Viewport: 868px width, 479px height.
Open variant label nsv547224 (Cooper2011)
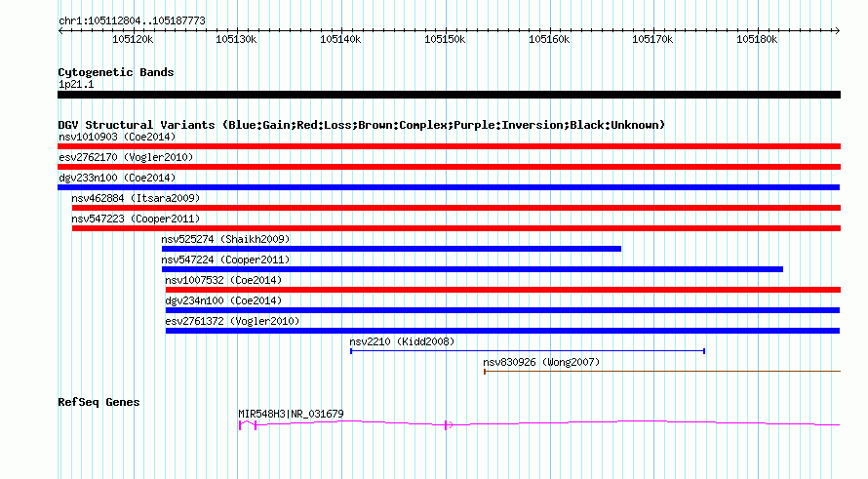pyautogui.click(x=225, y=259)
